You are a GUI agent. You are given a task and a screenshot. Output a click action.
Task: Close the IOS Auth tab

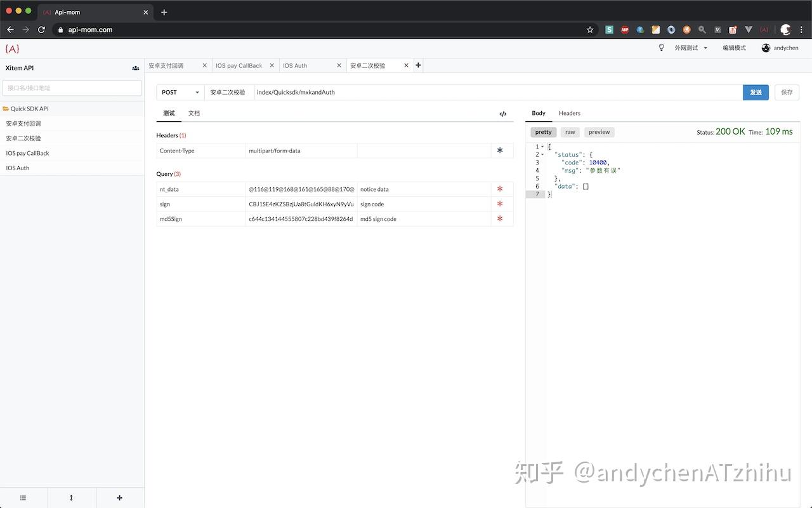click(339, 65)
